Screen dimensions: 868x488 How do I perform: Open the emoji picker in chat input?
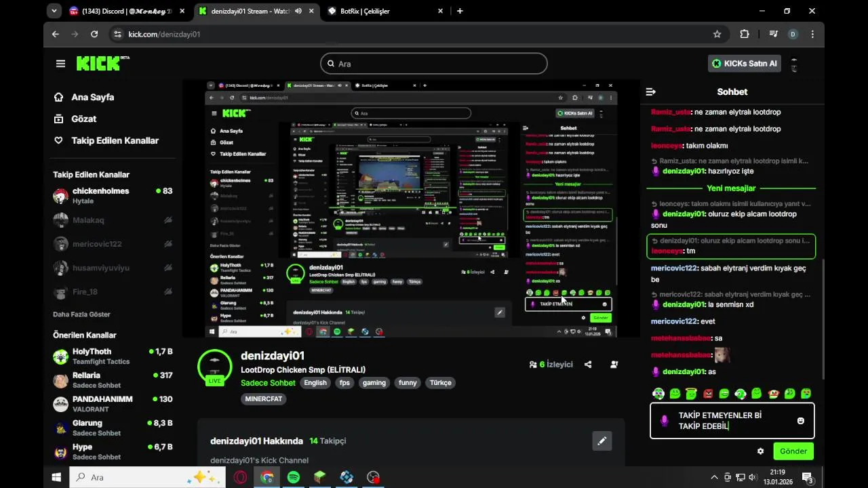tap(800, 421)
